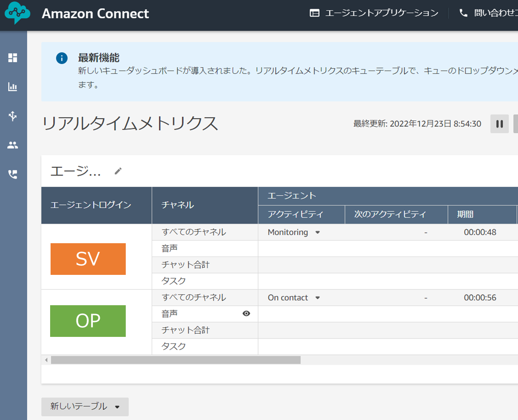Click the info icon in new features banner
The height and width of the screenshot is (420, 518).
coord(62,58)
